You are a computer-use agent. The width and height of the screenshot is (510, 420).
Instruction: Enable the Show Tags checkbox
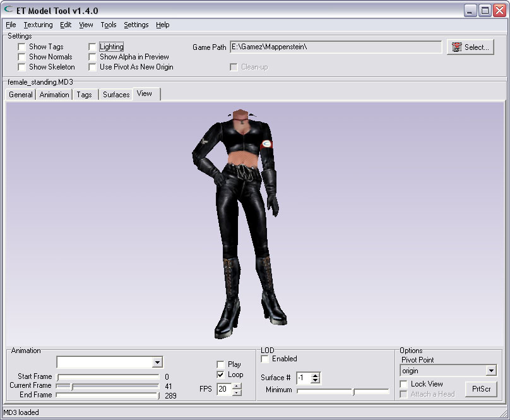tap(21, 47)
